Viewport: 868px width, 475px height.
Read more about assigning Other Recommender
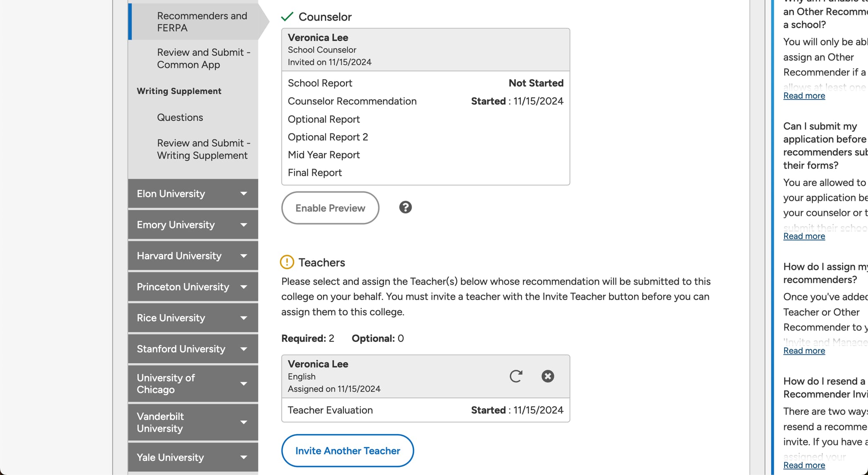pos(804,95)
